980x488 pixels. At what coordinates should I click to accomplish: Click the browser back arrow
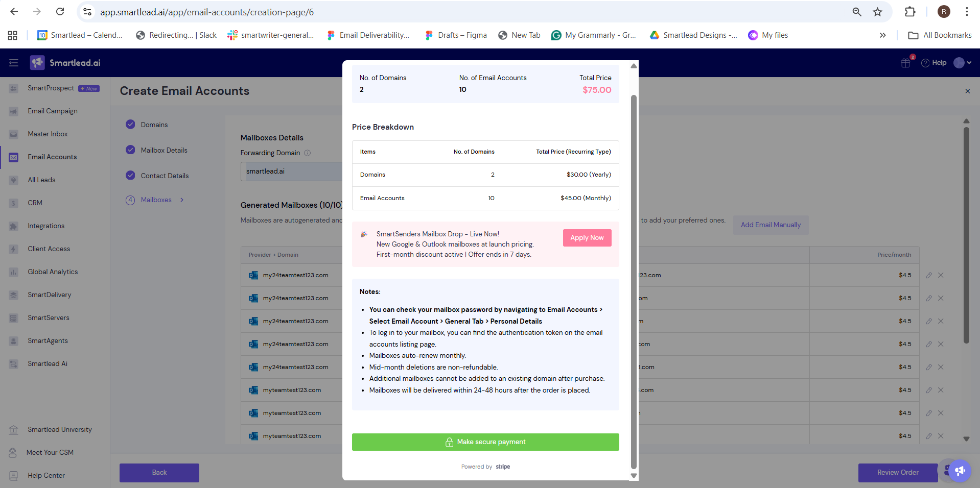click(14, 12)
